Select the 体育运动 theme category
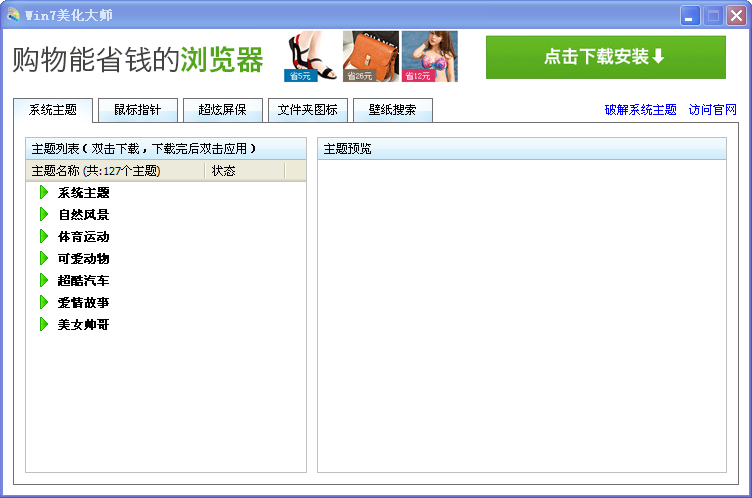This screenshot has height=498, width=752. (x=83, y=237)
